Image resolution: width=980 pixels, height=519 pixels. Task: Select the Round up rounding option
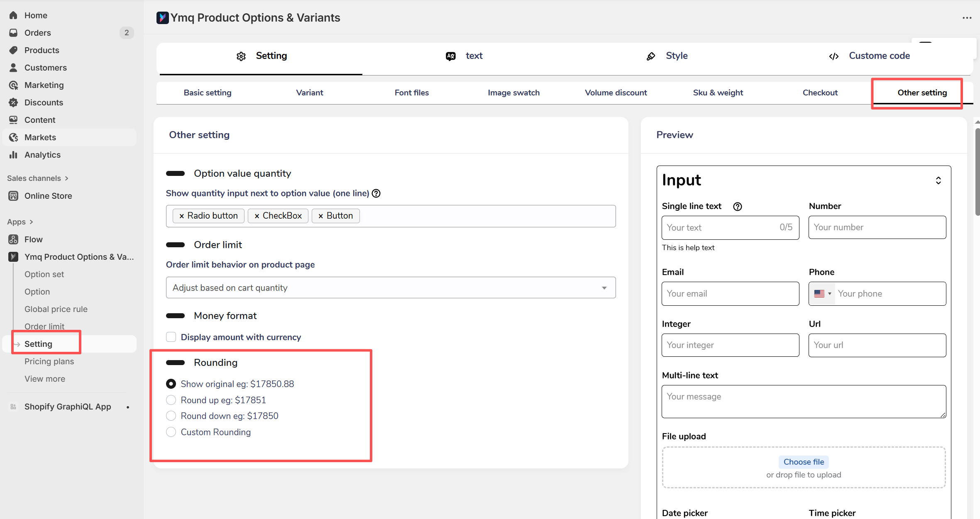(x=171, y=400)
